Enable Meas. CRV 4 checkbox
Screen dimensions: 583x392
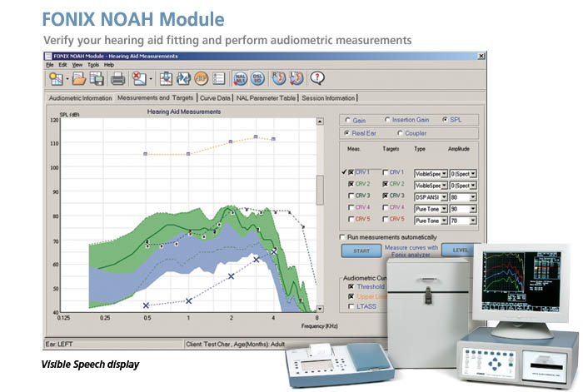pos(351,207)
